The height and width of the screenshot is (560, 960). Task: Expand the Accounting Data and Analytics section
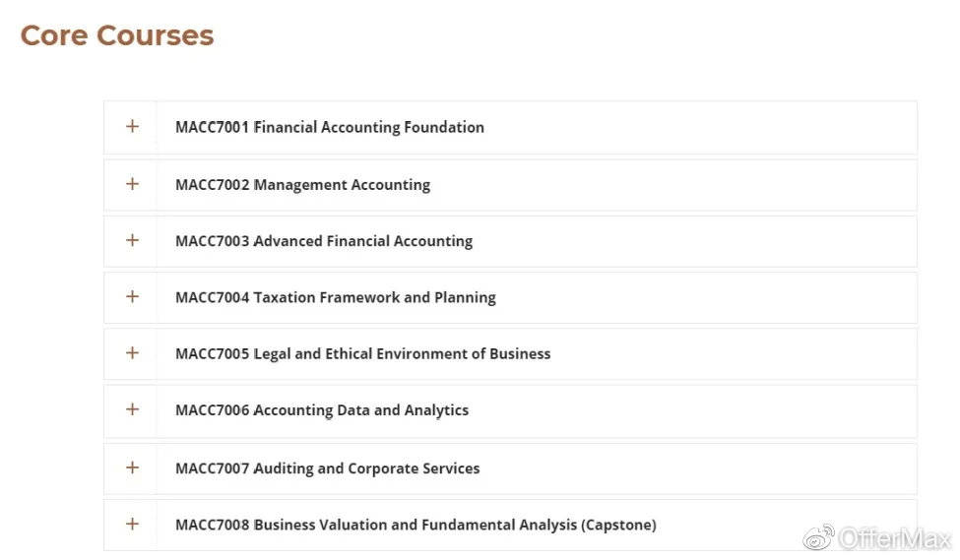[132, 409]
